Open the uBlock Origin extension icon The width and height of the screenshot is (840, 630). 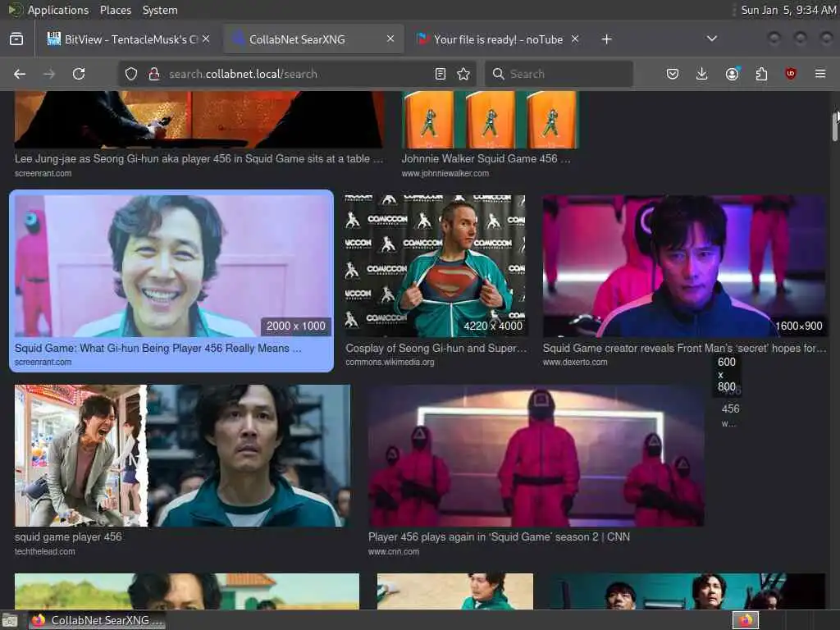coord(791,74)
